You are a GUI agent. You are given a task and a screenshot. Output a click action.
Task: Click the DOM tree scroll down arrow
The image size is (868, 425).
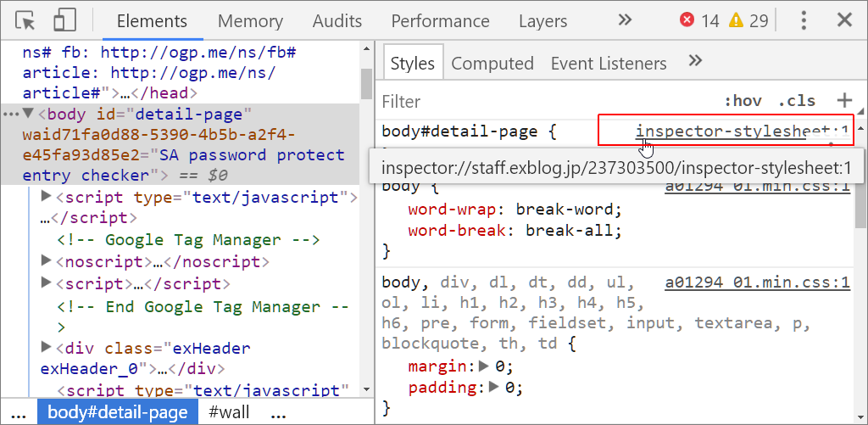[x=366, y=390]
